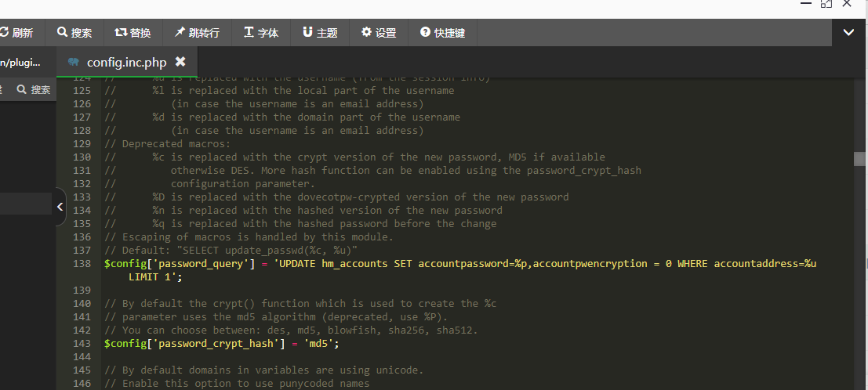Viewport: 868px width, 390px height.
Task: Open the 主题 theme selector
Action: [x=319, y=33]
